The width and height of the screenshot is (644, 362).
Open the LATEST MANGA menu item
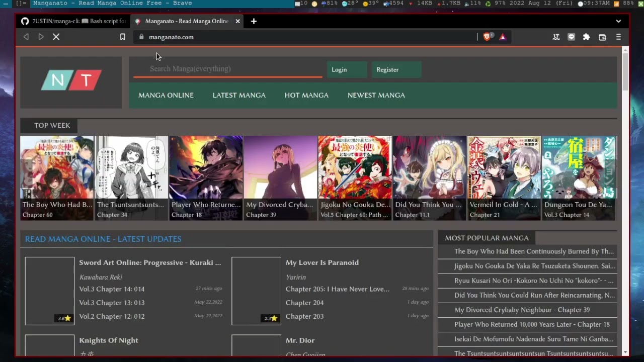tap(239, 95)
